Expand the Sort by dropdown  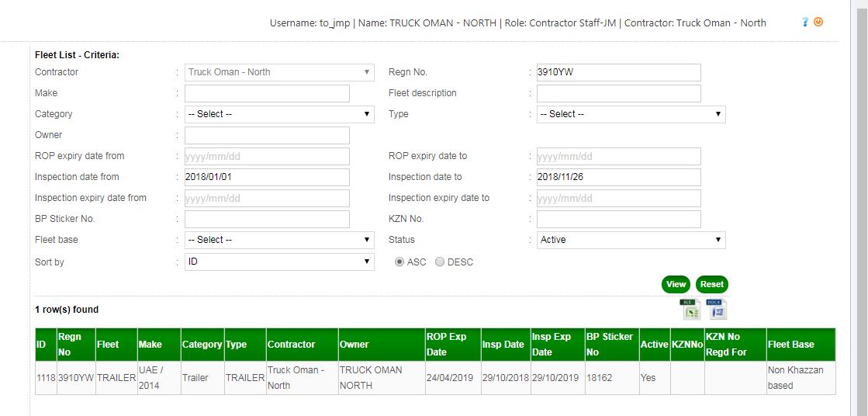point(279,262)
